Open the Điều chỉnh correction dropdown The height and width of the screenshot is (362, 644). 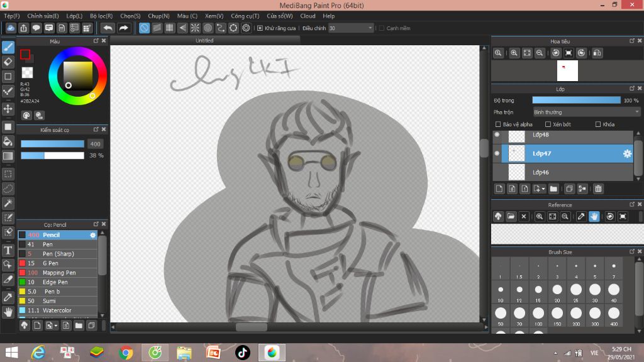click(351, 28)
